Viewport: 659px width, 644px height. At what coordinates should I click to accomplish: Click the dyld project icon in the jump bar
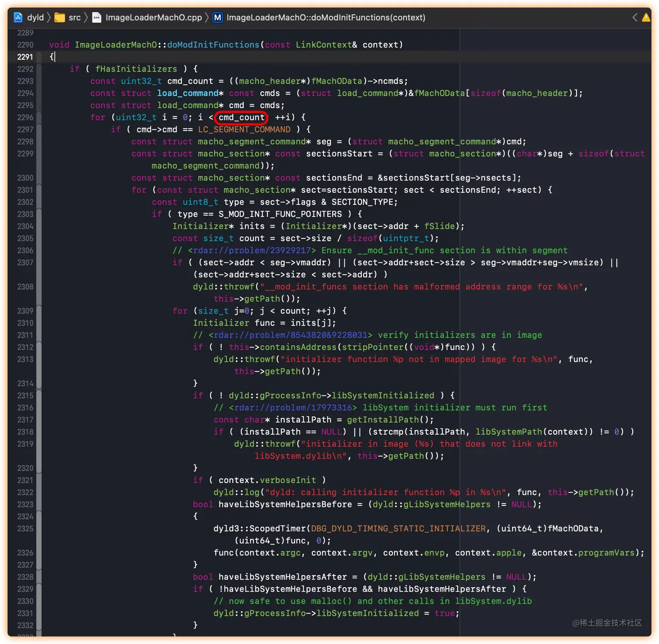(18, 17)
